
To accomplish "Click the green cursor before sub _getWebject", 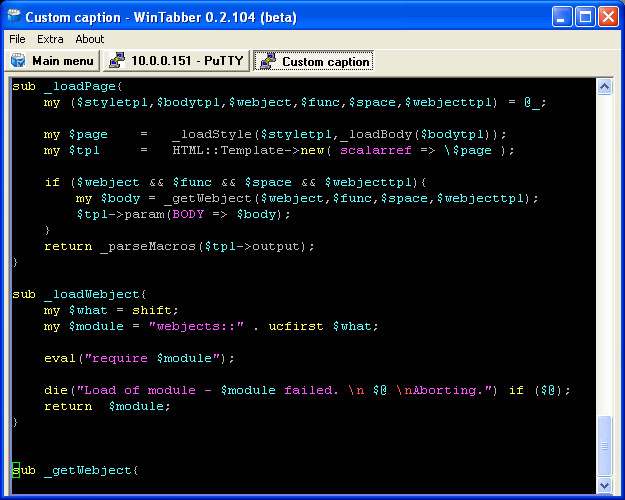I will (16, 470).
